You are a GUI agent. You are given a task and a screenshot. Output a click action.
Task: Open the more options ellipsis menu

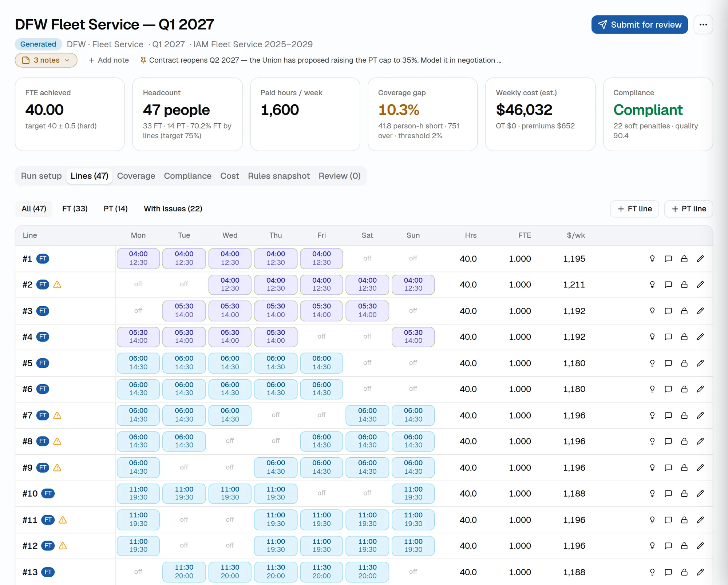pos(703,25)
